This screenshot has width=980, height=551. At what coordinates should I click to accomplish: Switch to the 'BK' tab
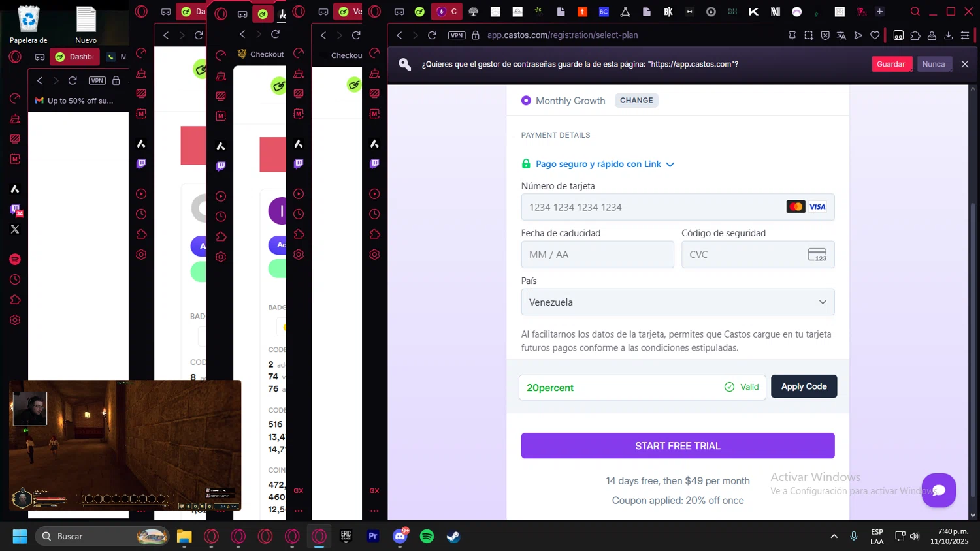[668, 11]
